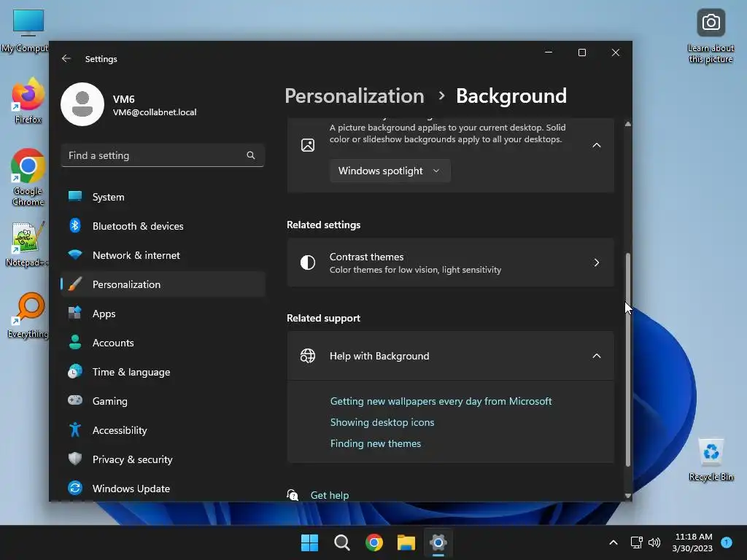Click the Get help link

pos(329,495)
